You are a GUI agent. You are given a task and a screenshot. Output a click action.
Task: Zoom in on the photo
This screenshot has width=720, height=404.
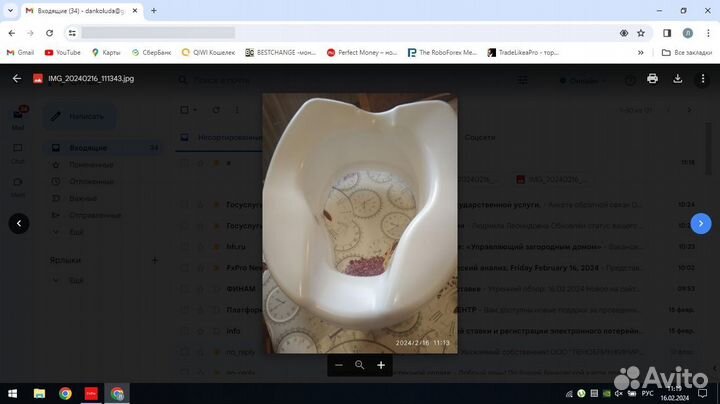click(381, 365)
